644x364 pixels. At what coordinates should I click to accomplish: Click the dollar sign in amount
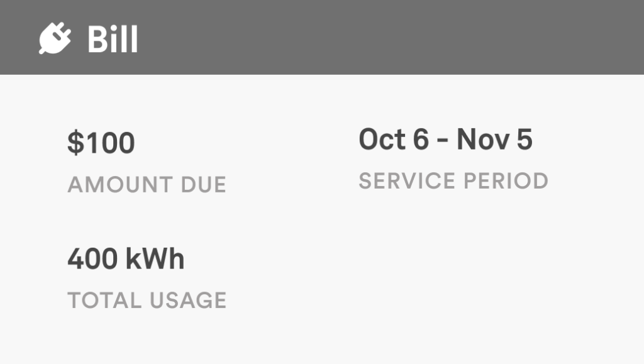pos(75,143)
